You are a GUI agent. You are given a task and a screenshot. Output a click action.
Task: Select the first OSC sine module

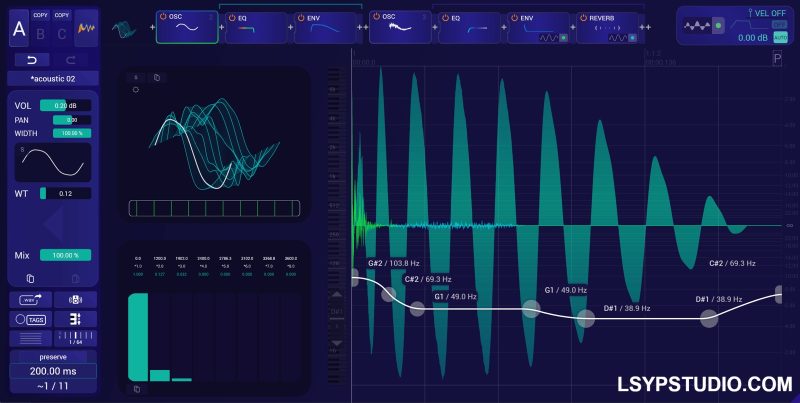click(x=187, y=27)
